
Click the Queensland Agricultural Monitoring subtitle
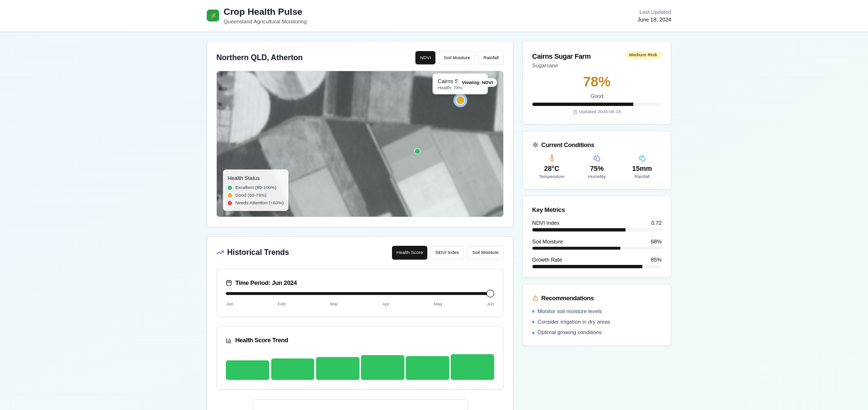coord(265,21)
